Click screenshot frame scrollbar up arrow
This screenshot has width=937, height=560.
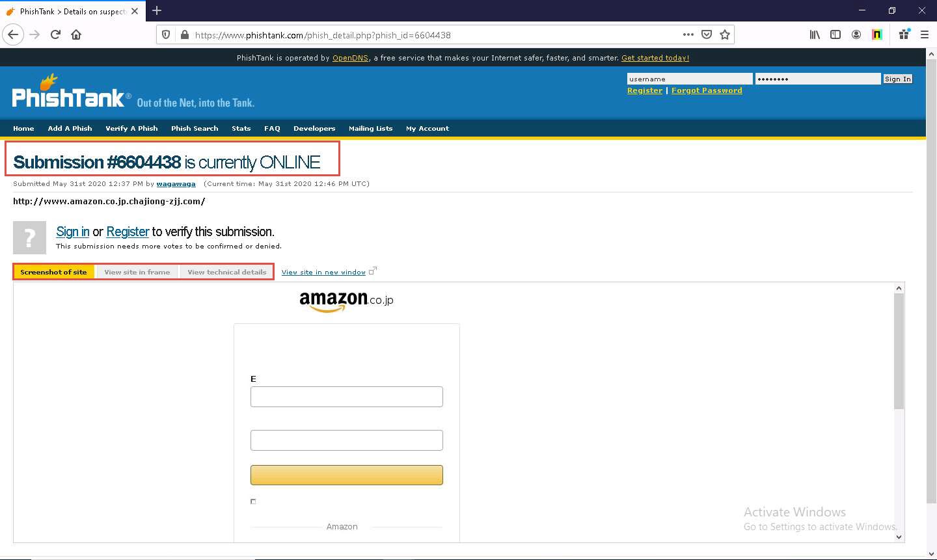(x=899, y=288)
